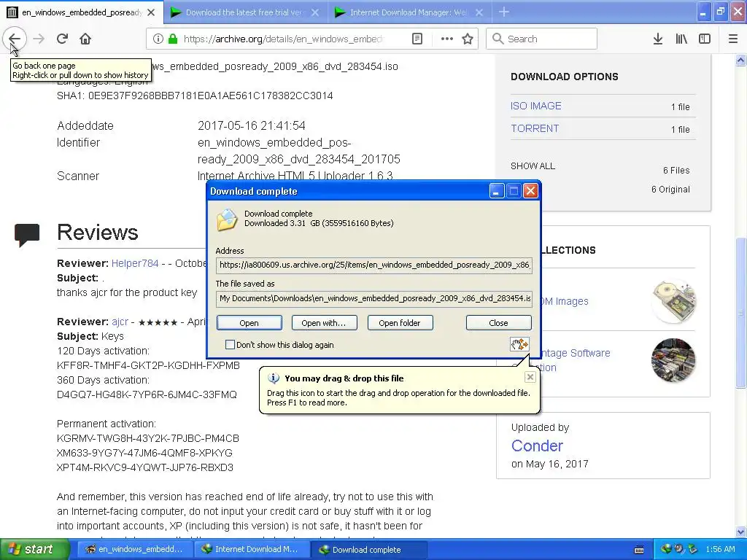This screenshot has width=747, height=560.
Task: Click Open folder button in dialog
Action: point(400,323)
